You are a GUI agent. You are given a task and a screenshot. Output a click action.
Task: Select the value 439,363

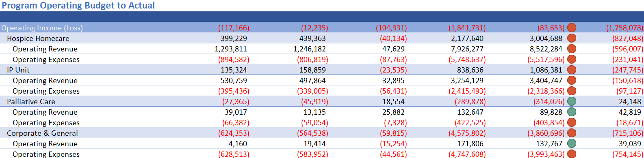[312, 38]
